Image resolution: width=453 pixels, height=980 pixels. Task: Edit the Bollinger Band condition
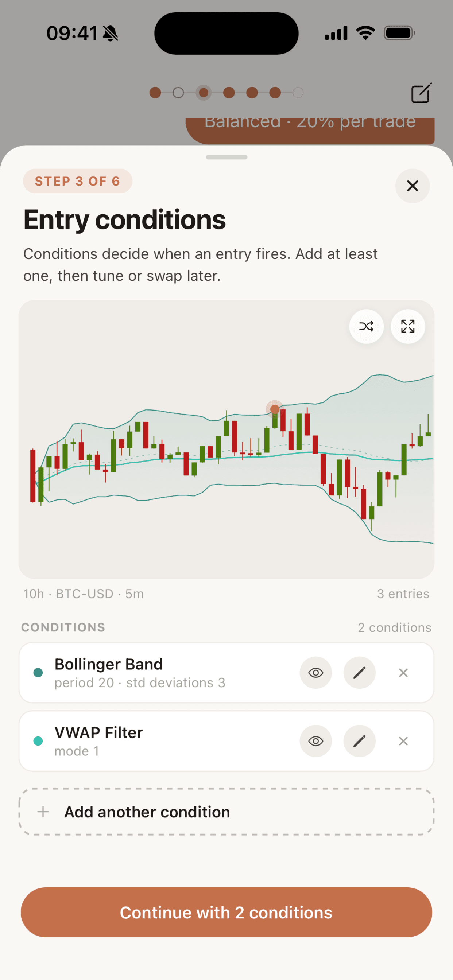359,673
